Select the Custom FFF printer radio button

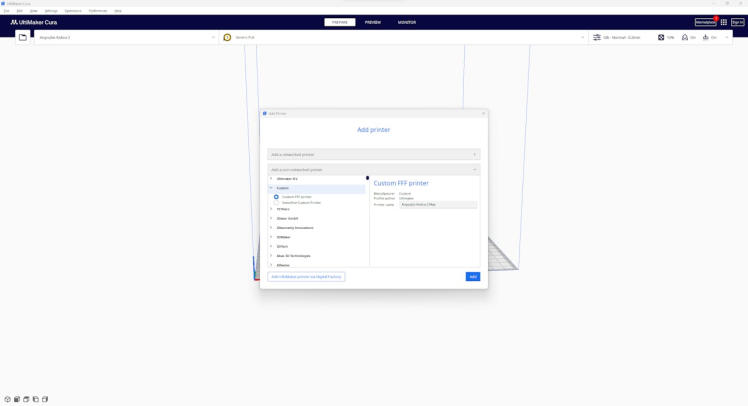click(276, 197)
